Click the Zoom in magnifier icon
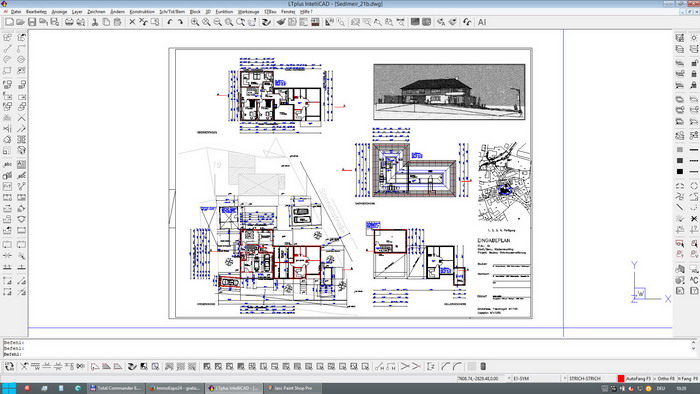Viewport: 700px width, 394px height. 195,22
